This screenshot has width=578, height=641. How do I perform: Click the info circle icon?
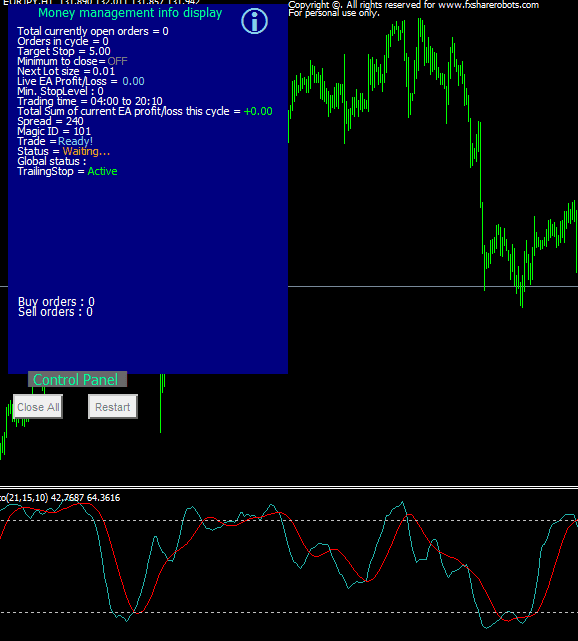(254, 21)
